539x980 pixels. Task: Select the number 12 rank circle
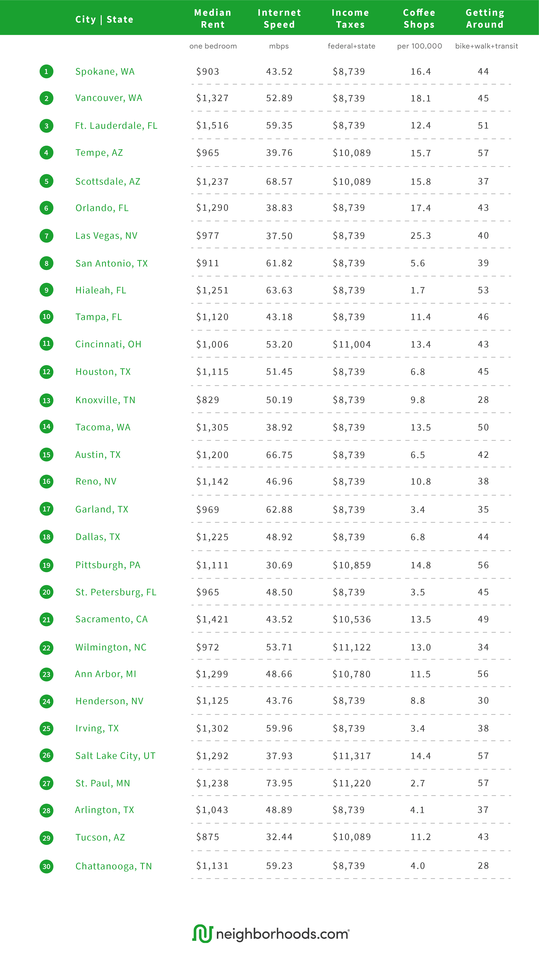click(46, 372)
